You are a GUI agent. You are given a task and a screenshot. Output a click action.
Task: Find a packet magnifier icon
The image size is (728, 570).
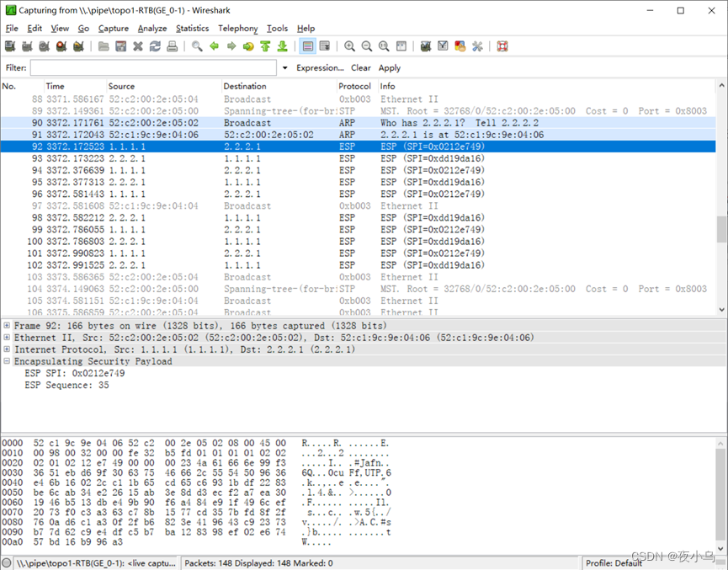[197, 46]
